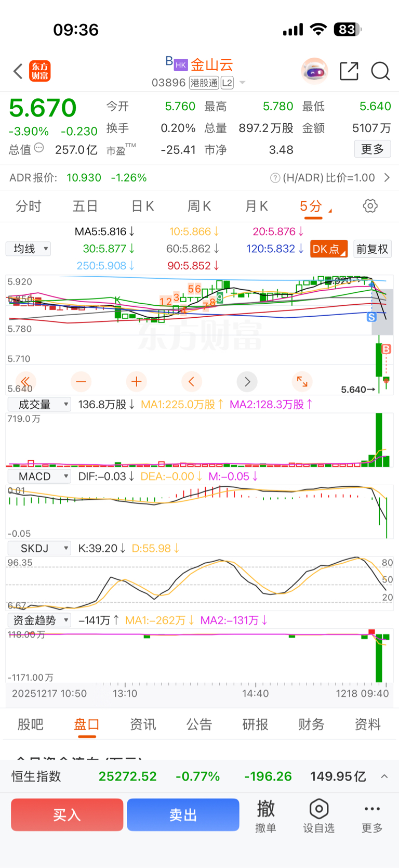Tap the 恒生指数 label
The width and height of the screenshot is (399, 868).
tap(36, 776)
